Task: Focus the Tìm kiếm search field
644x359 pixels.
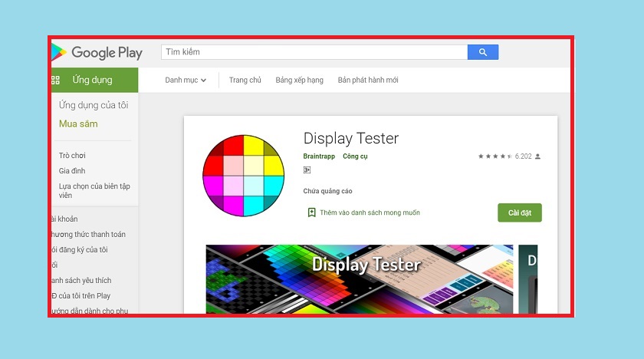Action: 314,52
